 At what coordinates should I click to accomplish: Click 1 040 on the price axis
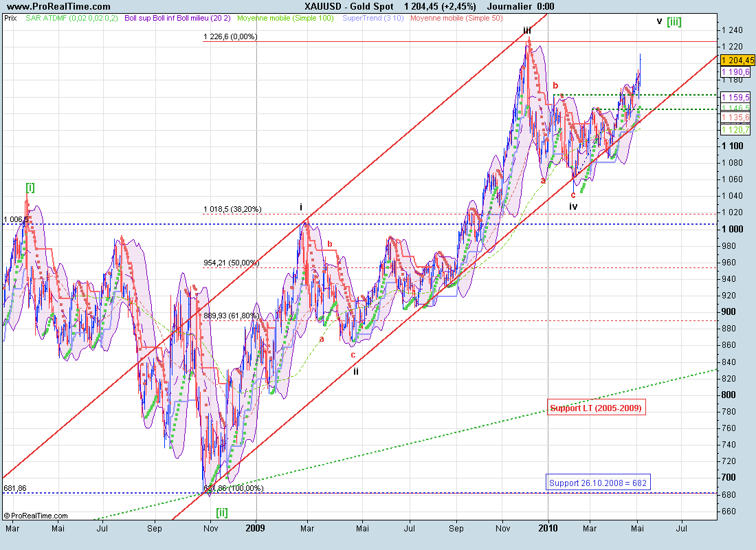pos(732,195)
